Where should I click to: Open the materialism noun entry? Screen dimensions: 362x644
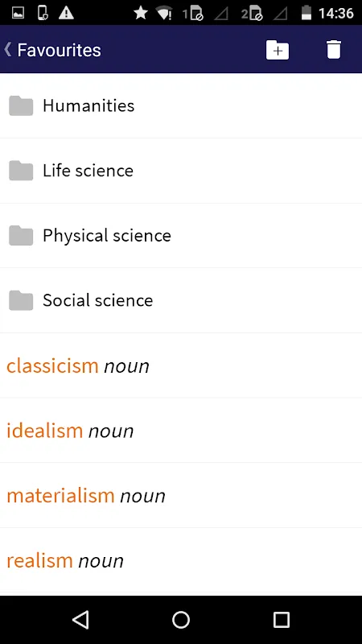(x=181, y=495)
